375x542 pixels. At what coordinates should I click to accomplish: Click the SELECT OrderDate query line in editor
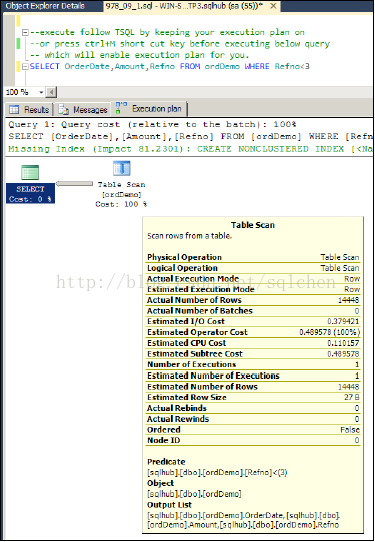click(169, 66)
